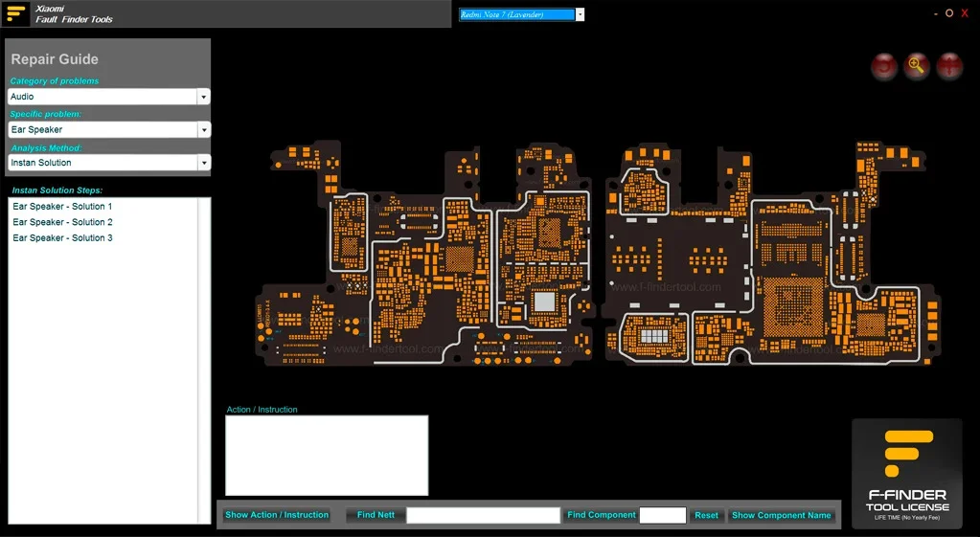This screenshot has height=537, width=980.
Task: Open the Specific problem dropdown arrow
Action: [204, 130]
